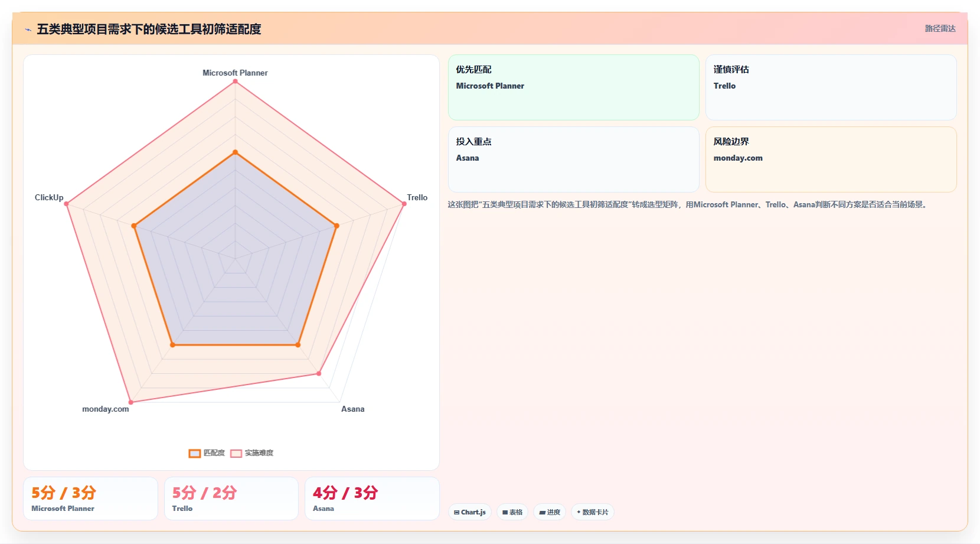Click the 进度 tag
Image resolution: width=980 pixels, height=544 pixels.
click(550, 512)
